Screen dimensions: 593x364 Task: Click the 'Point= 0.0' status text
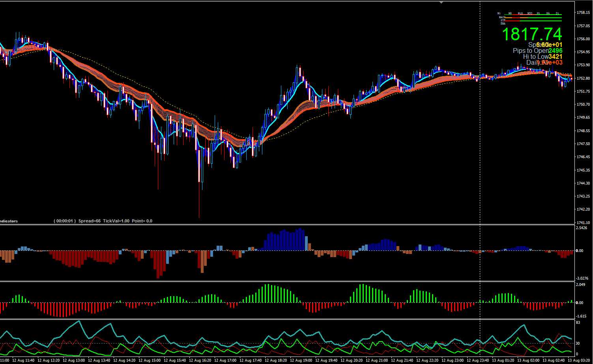pyautogui.click(x=142, y=221)
